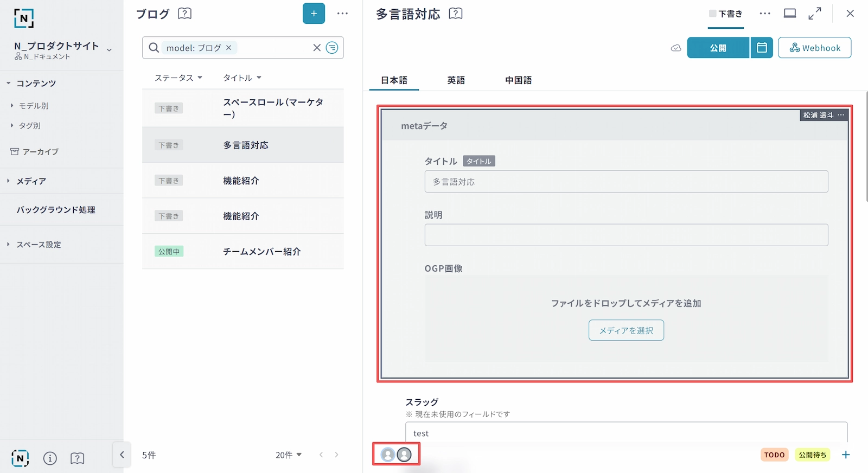Open the search filter options icon
This screenshot has width=868, height=473.
(332, 48)
